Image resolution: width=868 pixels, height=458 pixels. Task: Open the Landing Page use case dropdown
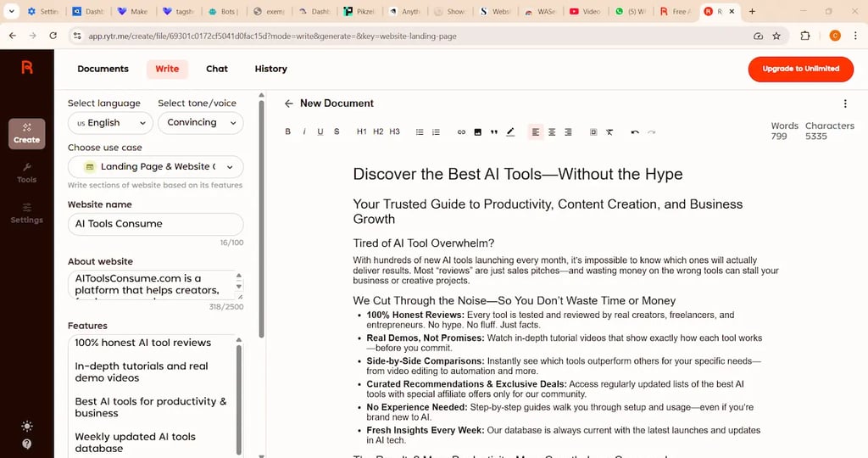156,167
